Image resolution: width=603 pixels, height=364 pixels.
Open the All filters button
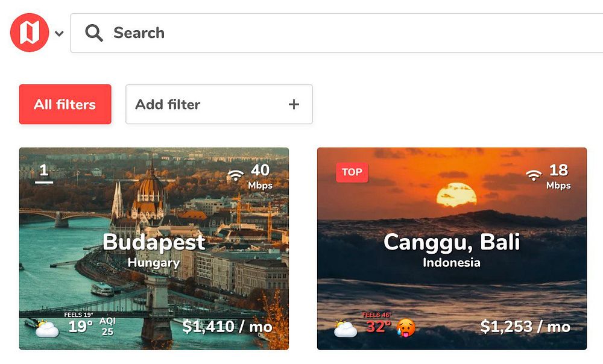(65, 104)
